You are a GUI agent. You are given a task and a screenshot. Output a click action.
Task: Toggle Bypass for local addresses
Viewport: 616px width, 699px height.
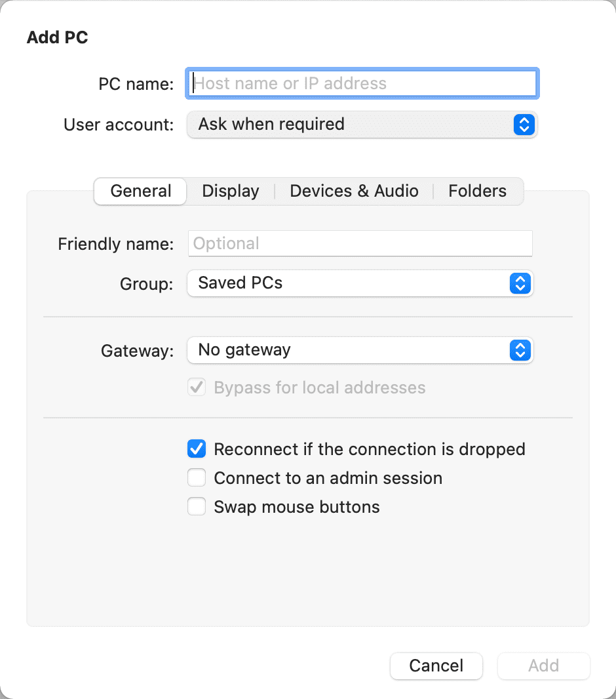(x=196, y=387)
